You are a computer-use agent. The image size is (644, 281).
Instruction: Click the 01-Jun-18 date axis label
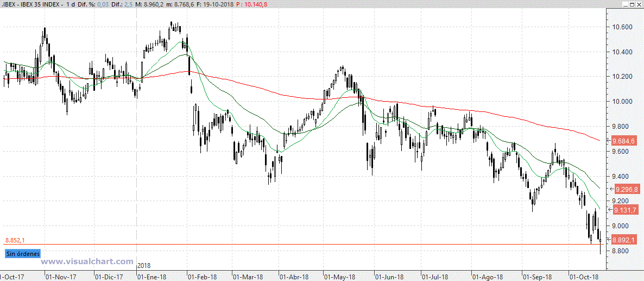(390, 277)
